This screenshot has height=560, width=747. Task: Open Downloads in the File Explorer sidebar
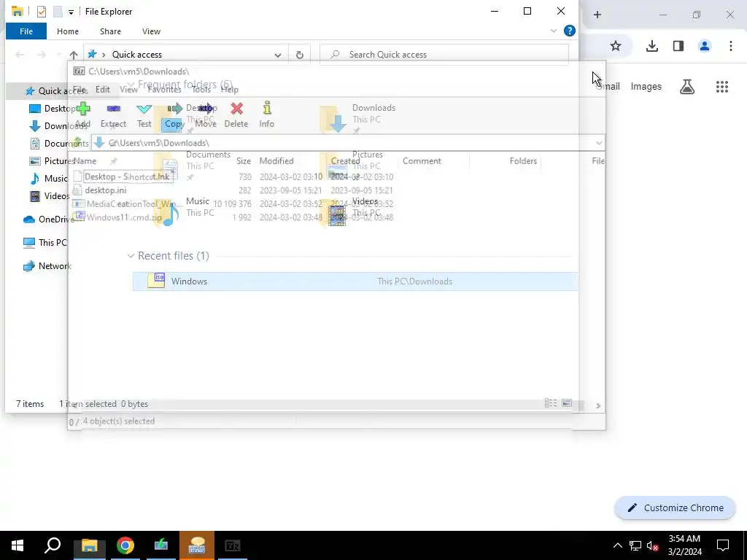[58, 126]
